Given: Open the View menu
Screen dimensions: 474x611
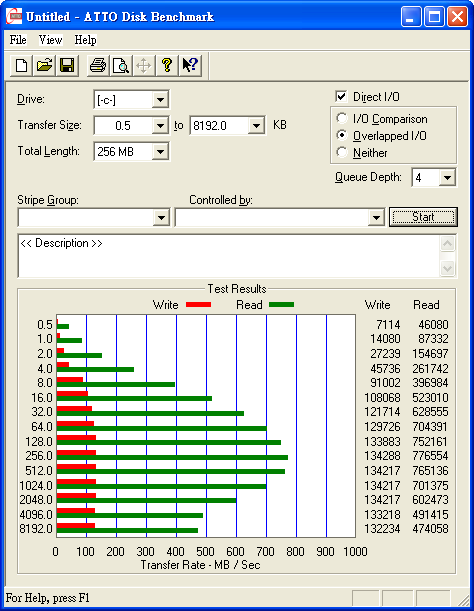Looking at the screenshot, I should (50, 40).
